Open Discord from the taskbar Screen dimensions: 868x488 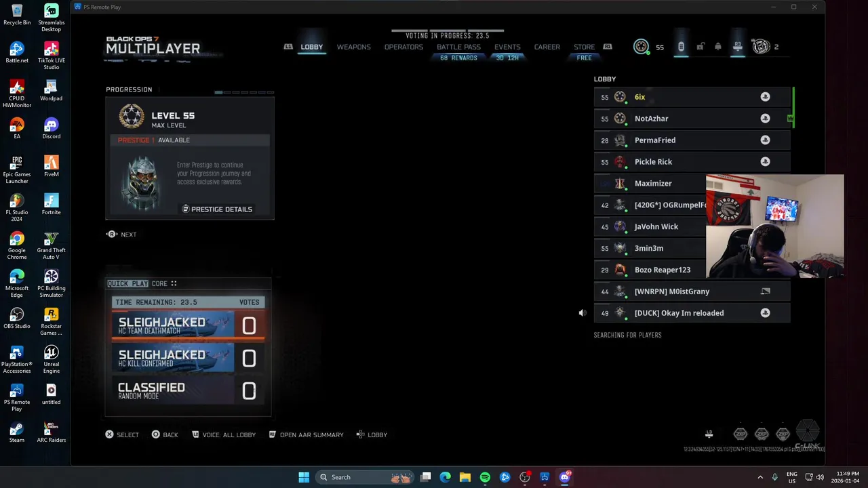tap(565, 477)
